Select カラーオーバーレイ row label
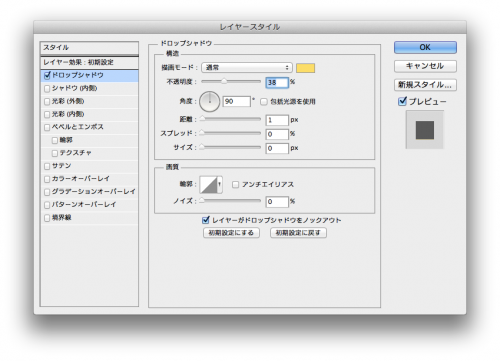500x361 pixels. (x=81, y=179)
